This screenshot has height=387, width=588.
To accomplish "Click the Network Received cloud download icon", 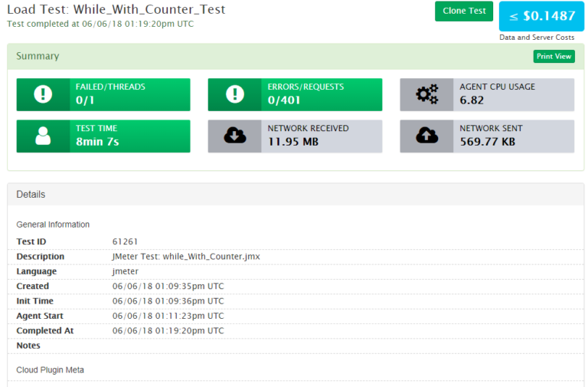I will (x=235, y=136).
